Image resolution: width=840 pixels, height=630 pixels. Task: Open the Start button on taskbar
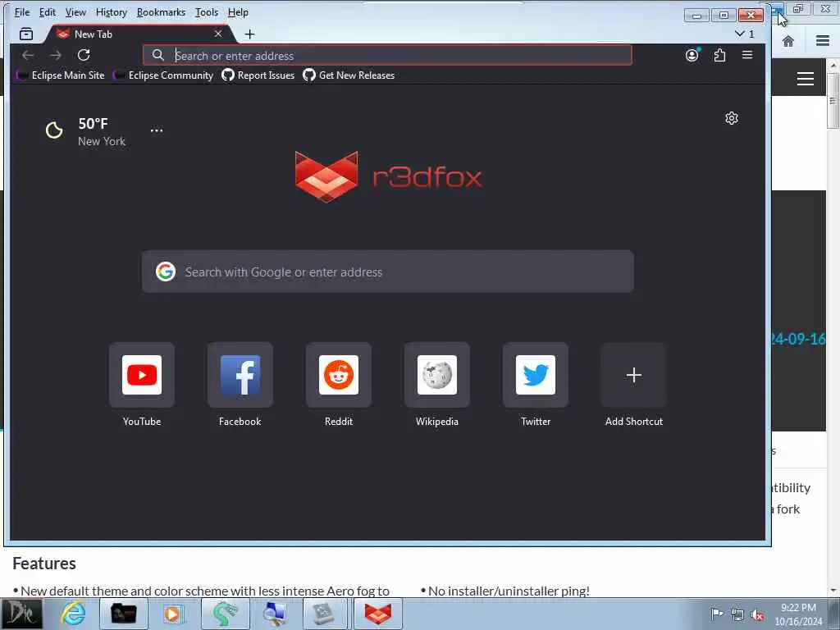point(21,614)
